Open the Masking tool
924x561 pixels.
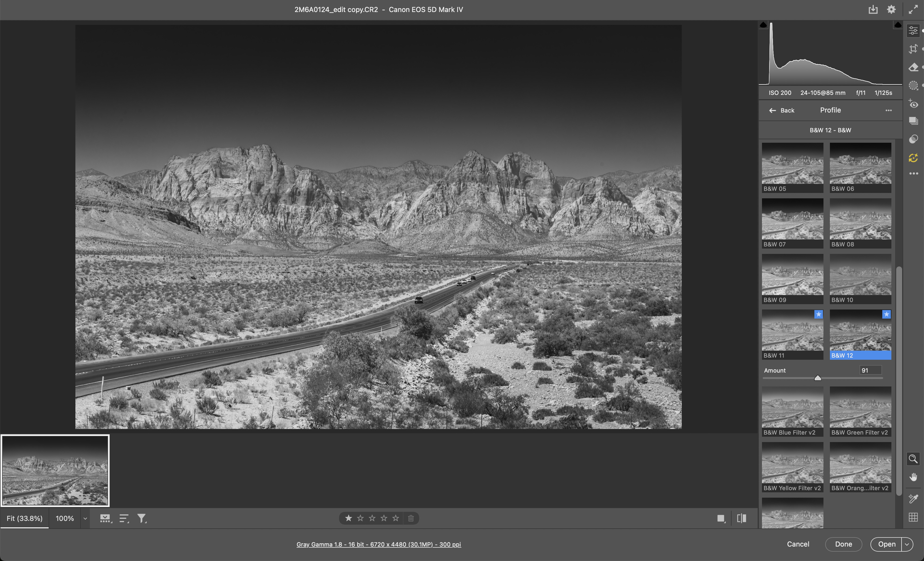pyautogui.click(x=913, y=86)
